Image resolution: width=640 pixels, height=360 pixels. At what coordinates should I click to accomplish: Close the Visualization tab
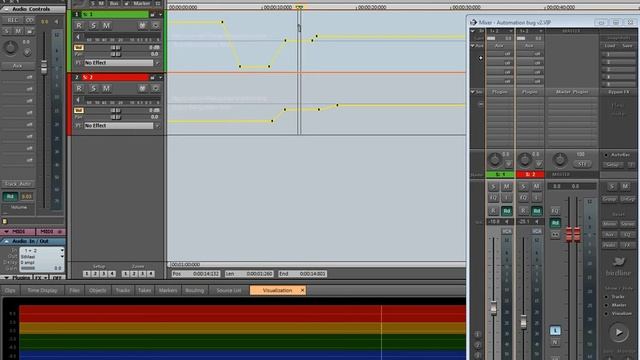click(x=302, y=291)
